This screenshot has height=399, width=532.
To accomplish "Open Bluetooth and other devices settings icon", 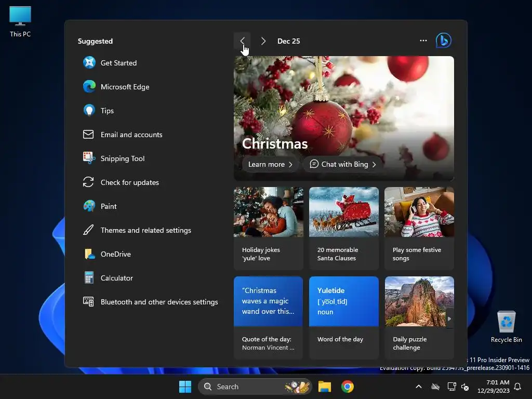I will [88, 302].
